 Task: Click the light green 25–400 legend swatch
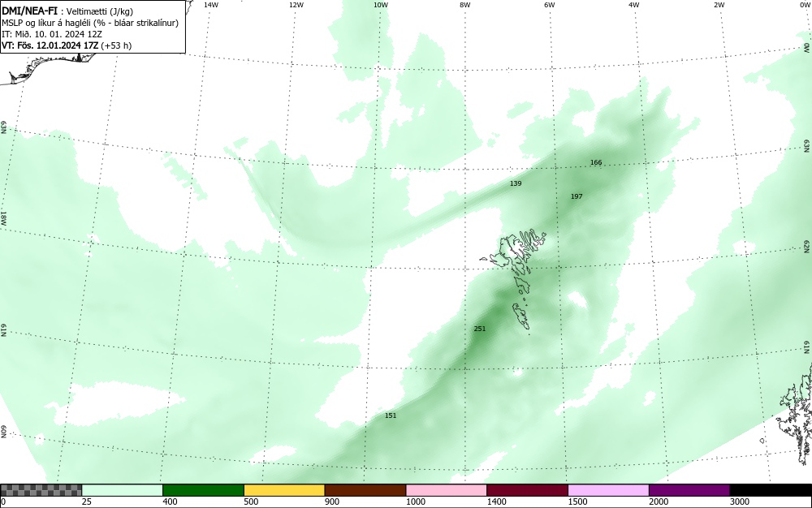[x=123, y=490]
